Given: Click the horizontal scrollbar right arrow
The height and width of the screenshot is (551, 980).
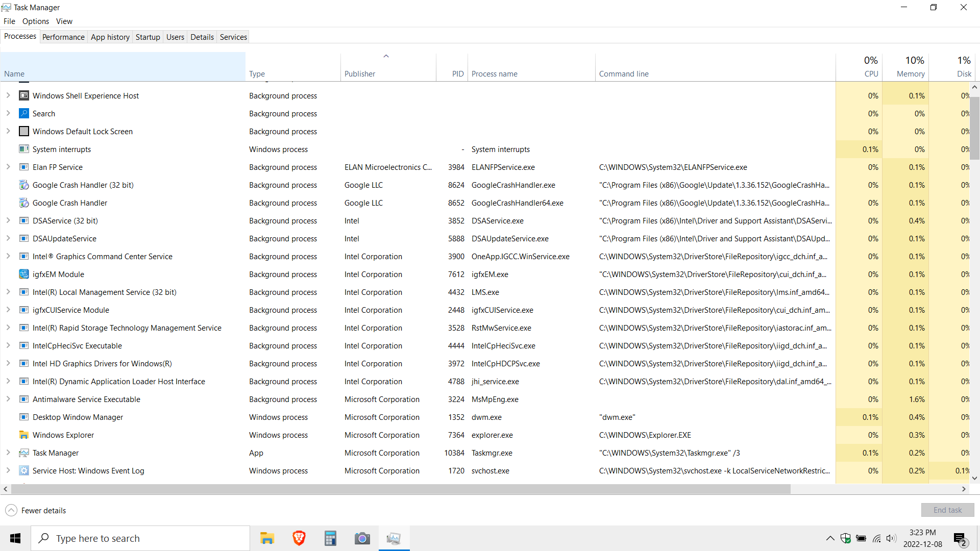Looking at the screenshot, I should pos(964,489).
